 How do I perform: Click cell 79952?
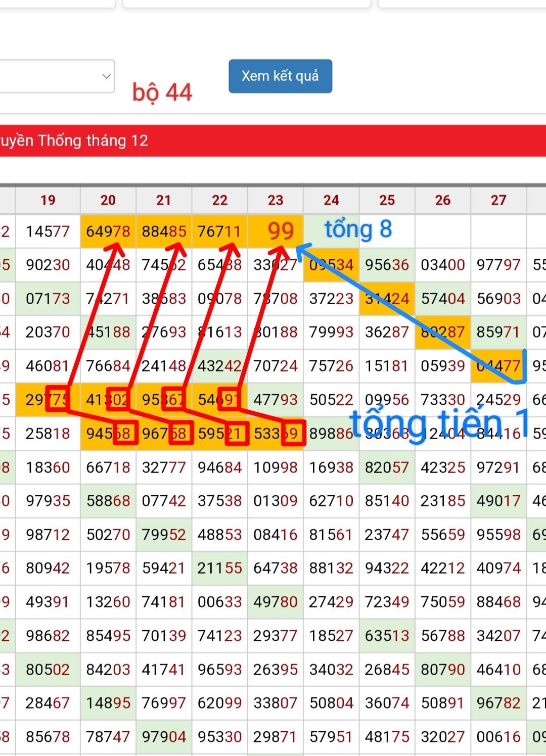tap(164, 535)
